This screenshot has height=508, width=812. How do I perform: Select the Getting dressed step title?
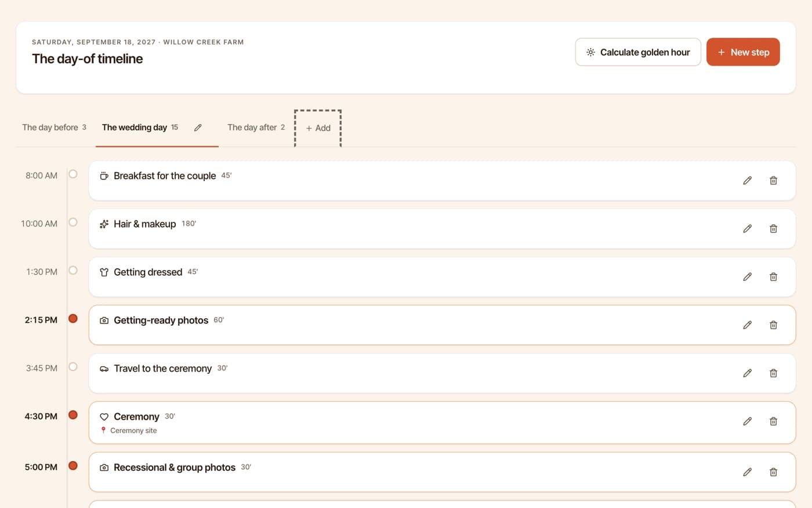(x=148, y=272)
